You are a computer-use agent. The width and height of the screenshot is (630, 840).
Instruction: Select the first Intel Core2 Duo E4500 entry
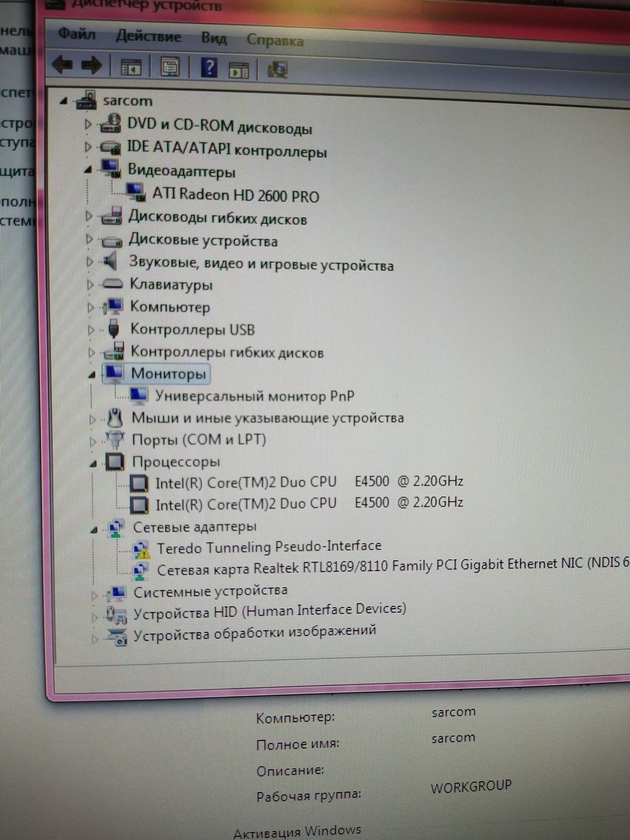click(309, 482)
